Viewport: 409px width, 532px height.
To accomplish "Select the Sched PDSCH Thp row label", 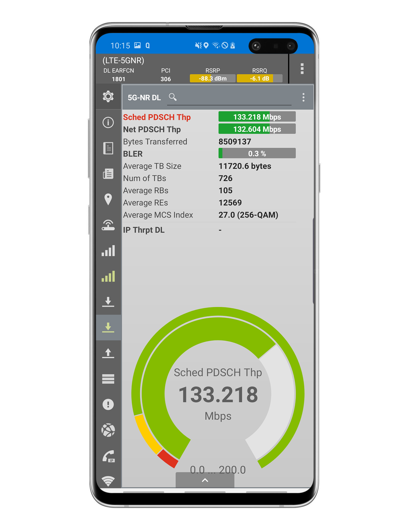I will click(x=157, y=117).
